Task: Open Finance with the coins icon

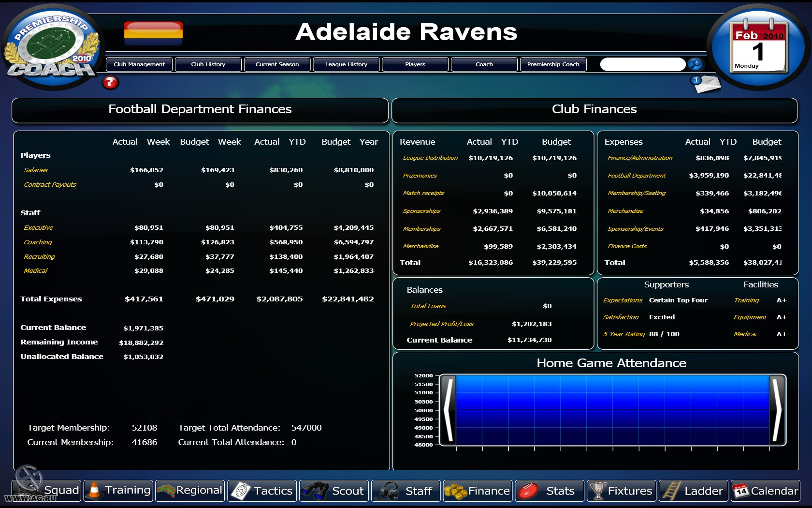Action: 478,491
